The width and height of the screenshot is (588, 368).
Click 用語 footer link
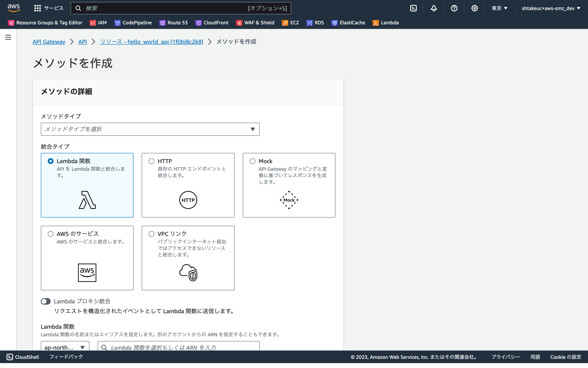(535, 357)
